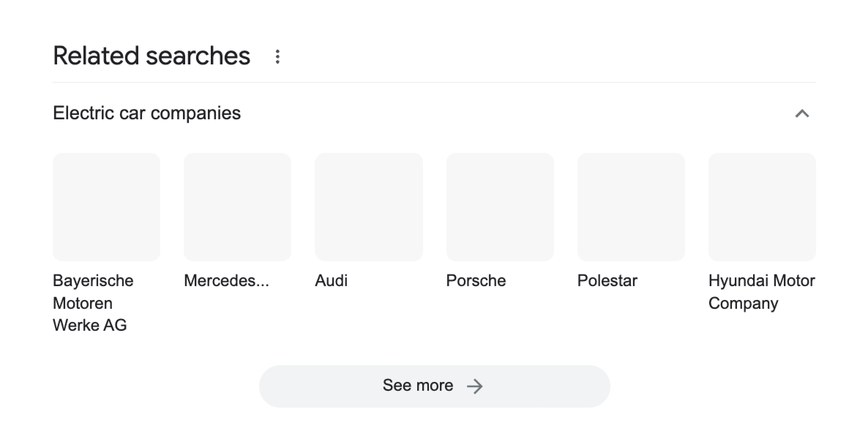Click the Hyundai Motor Company text link
This screenshot has height=442, width=868.
pyautogui.click(x=762, y=292)
